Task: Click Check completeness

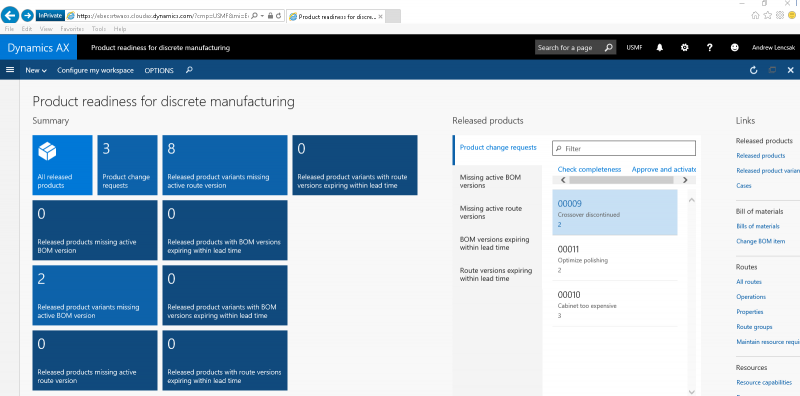Action: (589, 169)
